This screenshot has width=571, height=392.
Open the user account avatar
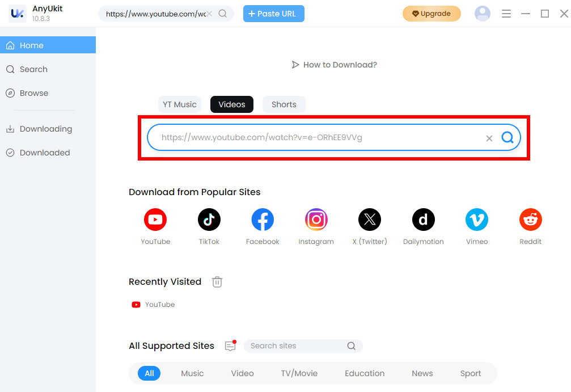[482, 14]
